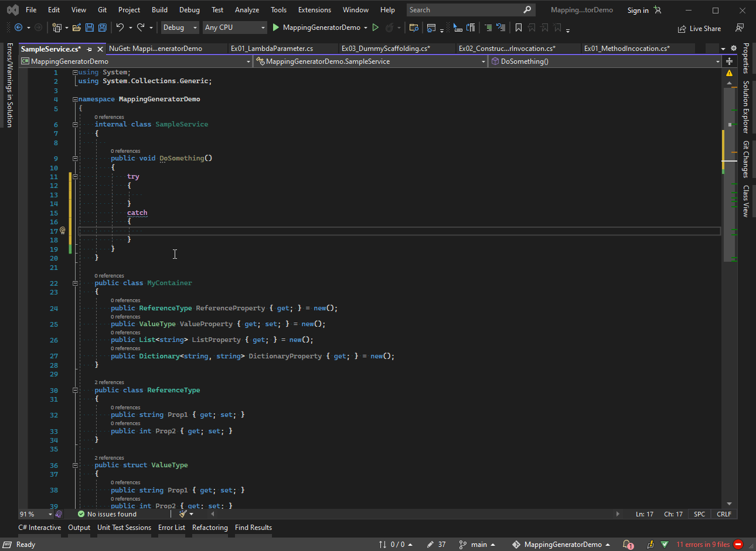Open the Error List panel tab
Viewport: 756px width, 551px height.
[172, 528]
